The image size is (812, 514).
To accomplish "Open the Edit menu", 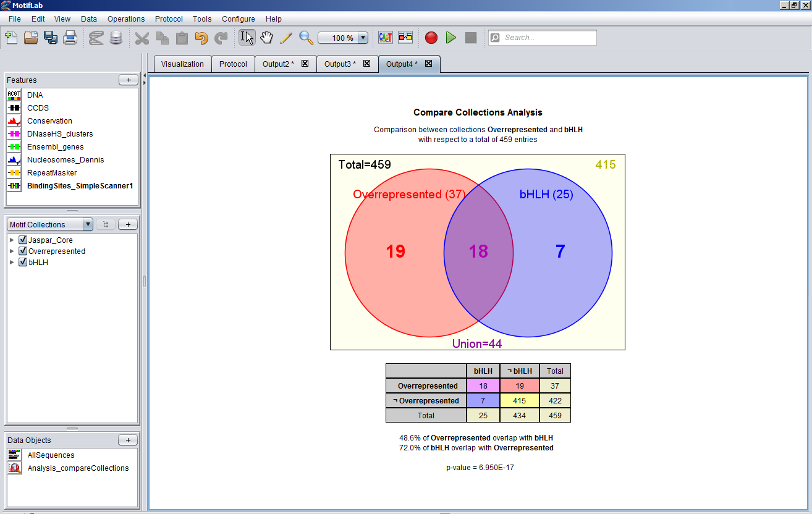I will (38, 19).
